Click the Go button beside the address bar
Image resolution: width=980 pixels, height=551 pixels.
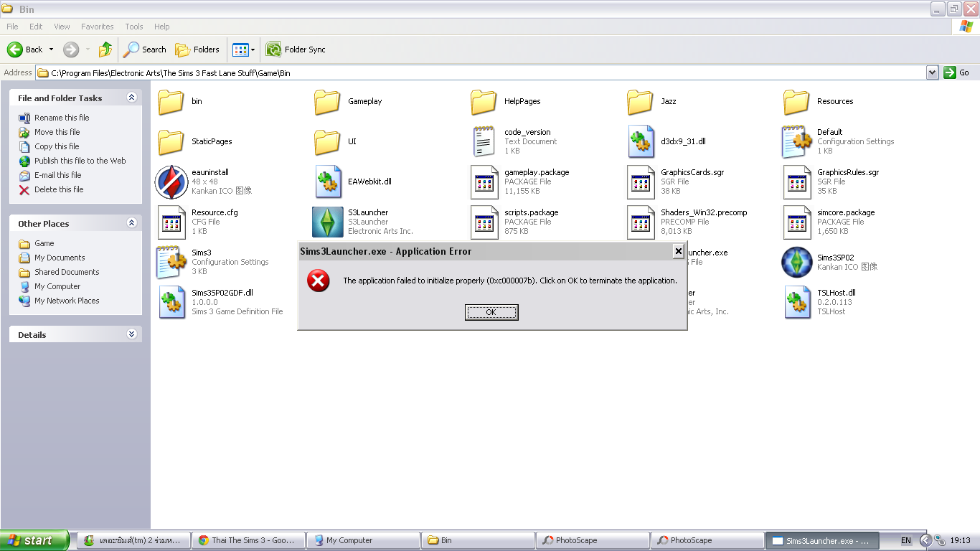[x=957, y=72]
